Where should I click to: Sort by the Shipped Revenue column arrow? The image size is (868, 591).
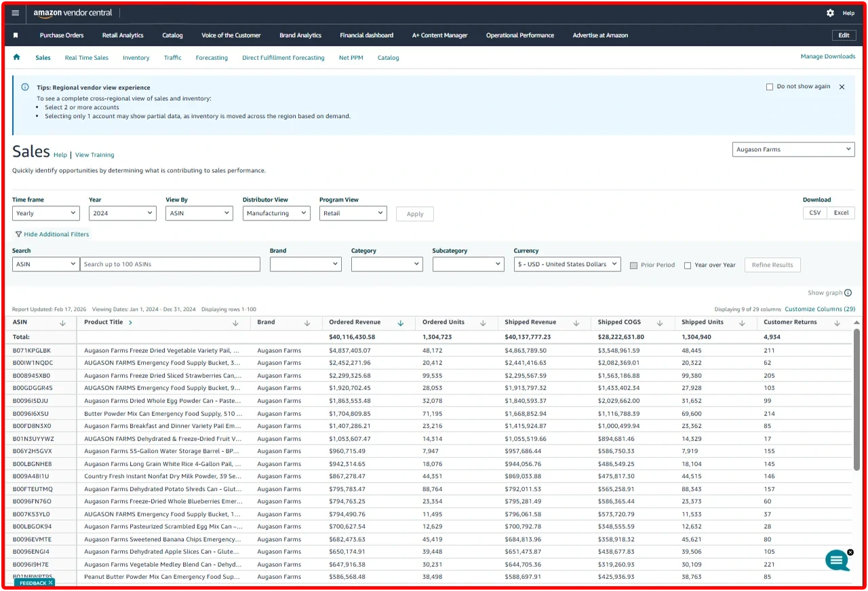(576, 323)
